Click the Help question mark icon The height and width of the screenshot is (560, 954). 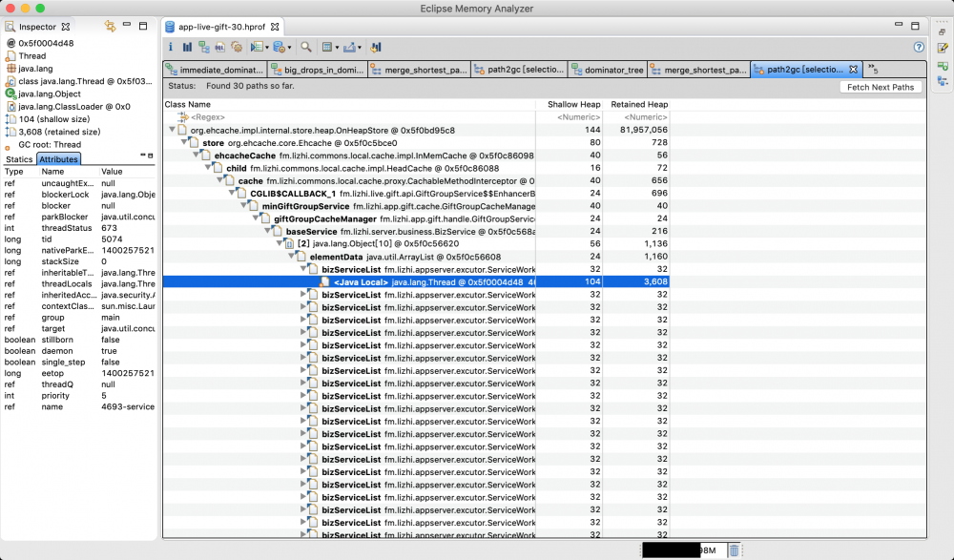click(918, 47)
